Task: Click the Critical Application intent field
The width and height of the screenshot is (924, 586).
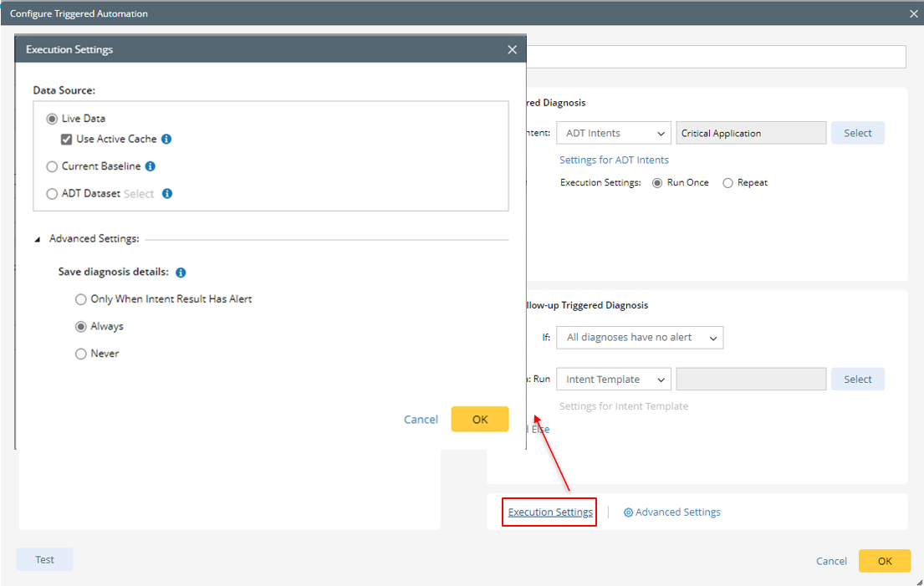Action: click(751, 133)
